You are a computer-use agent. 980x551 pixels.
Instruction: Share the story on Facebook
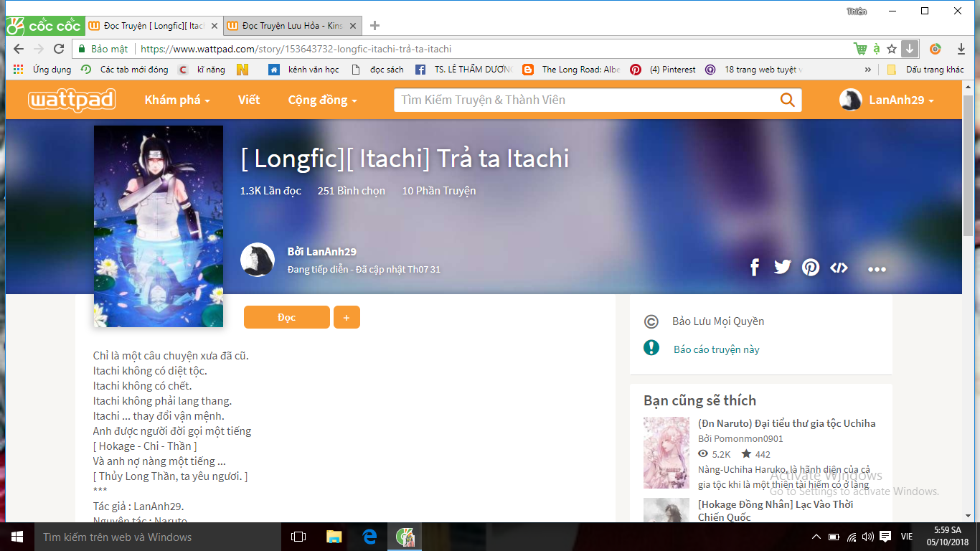[x=755, y=268]
